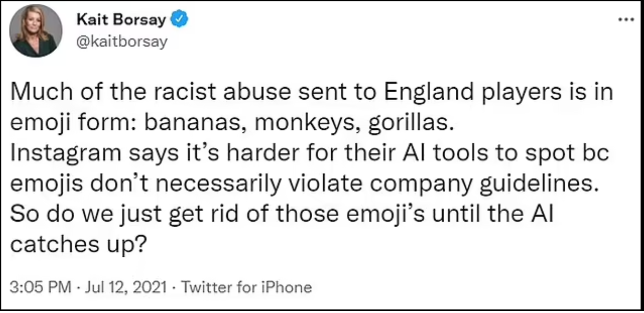
Task: Click the word "Instagram" in the tweet
Action: [x=66, y=153]
